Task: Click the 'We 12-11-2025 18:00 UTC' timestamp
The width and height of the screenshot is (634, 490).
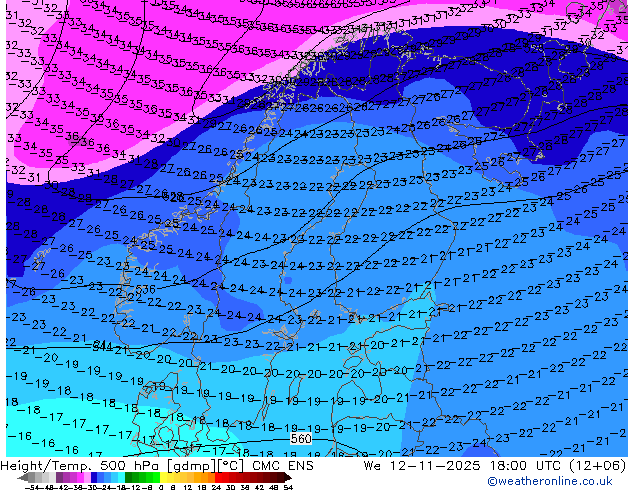Action: [x=462, y=466]
